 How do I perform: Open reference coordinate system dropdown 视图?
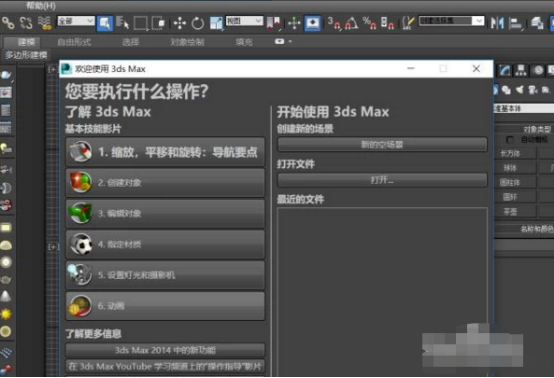[x=244, y=21]
